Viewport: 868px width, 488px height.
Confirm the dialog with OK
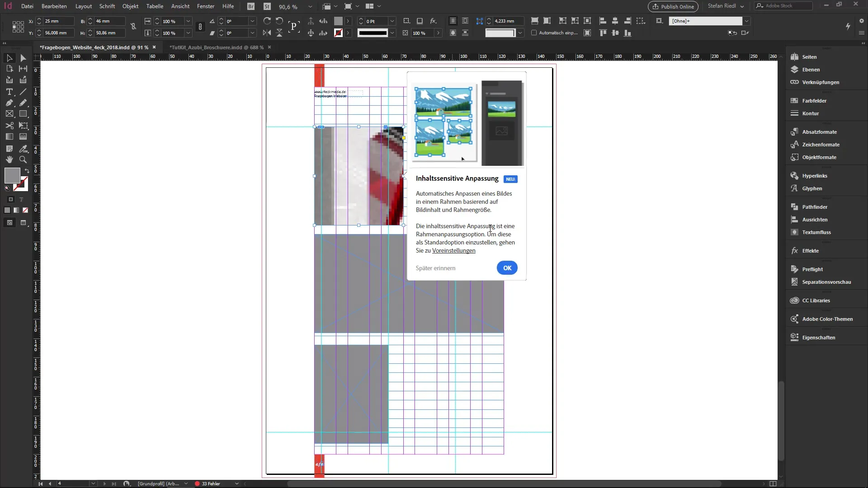point(507,268)
